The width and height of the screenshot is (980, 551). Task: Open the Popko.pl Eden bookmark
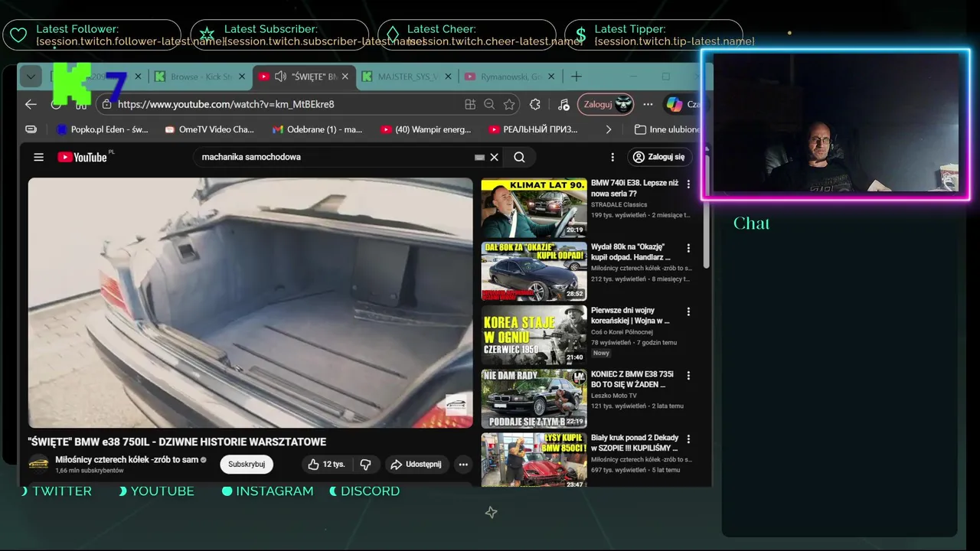103,129
